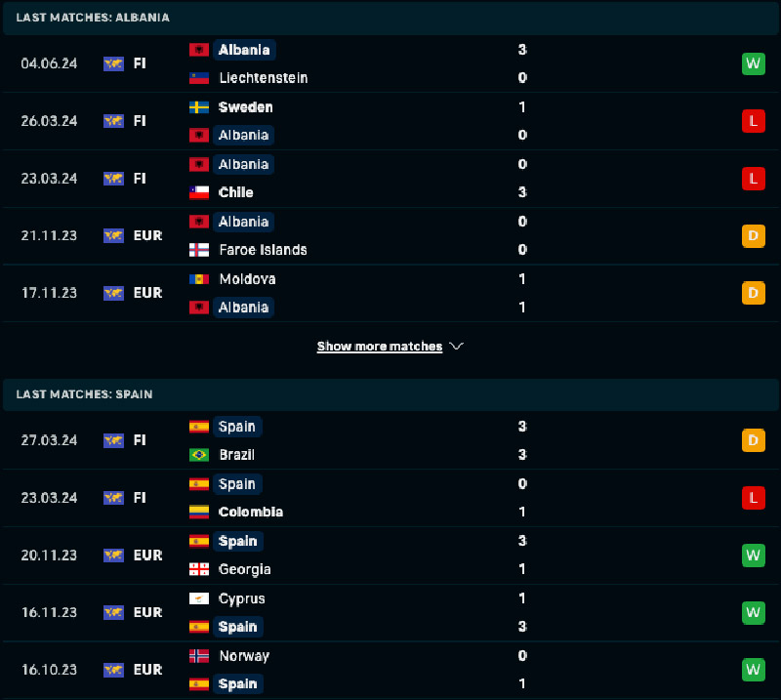Click the Norway flag icon
781x700 pixels.
[x=199, y=656]
